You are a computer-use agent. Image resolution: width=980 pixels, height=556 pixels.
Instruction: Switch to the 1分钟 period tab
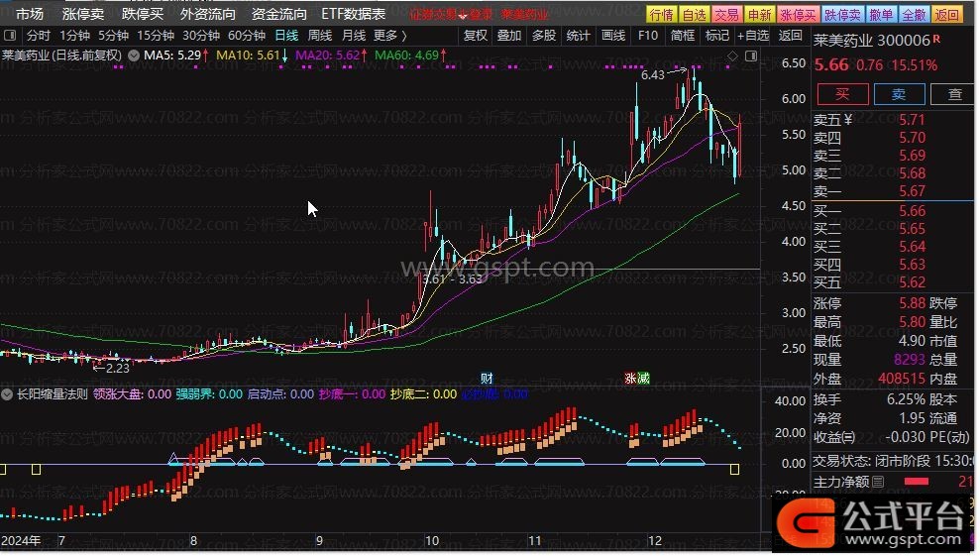pos(75,36)
